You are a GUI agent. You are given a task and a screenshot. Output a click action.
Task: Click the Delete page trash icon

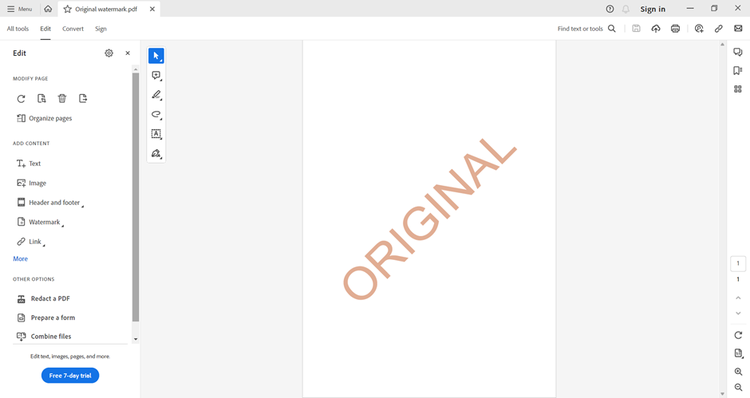[x=62, y=99]
